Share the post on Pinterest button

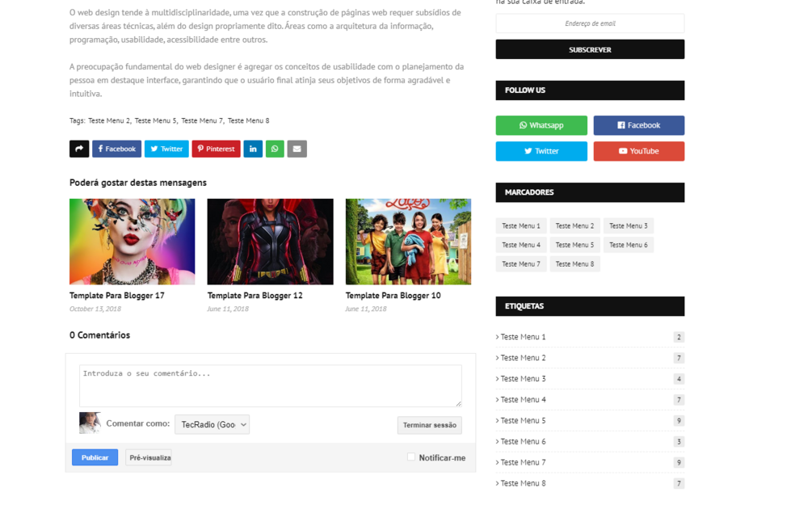point(216,149)
